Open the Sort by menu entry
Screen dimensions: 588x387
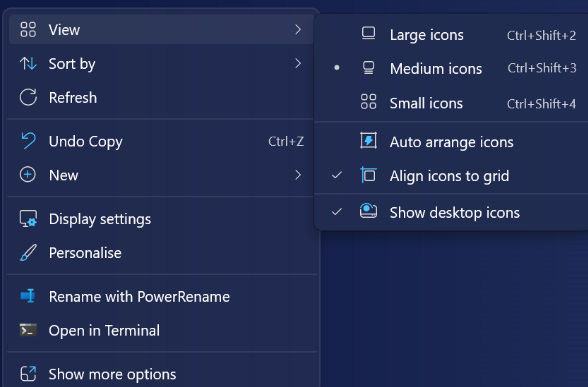coord(161,64)
